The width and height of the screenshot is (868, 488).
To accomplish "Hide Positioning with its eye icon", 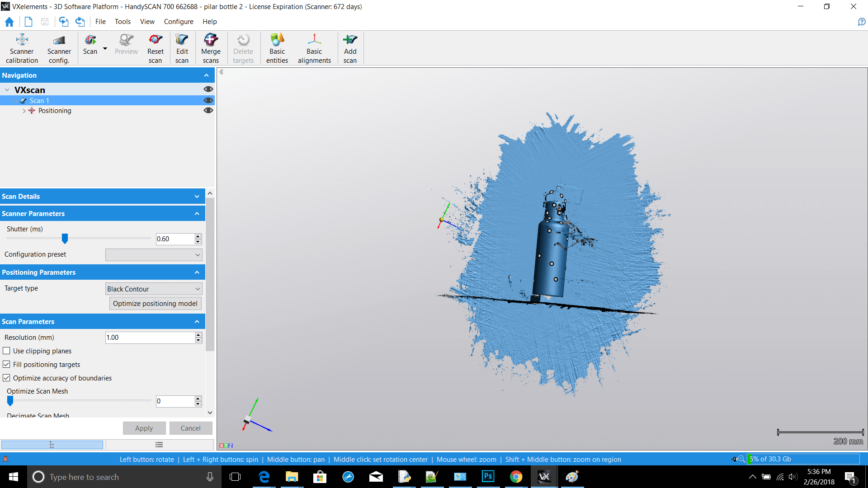I will coord(208,111).
